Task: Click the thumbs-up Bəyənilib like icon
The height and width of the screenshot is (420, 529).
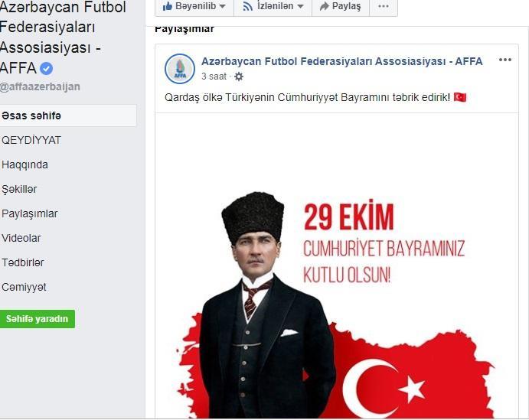Action: [168, 6]
